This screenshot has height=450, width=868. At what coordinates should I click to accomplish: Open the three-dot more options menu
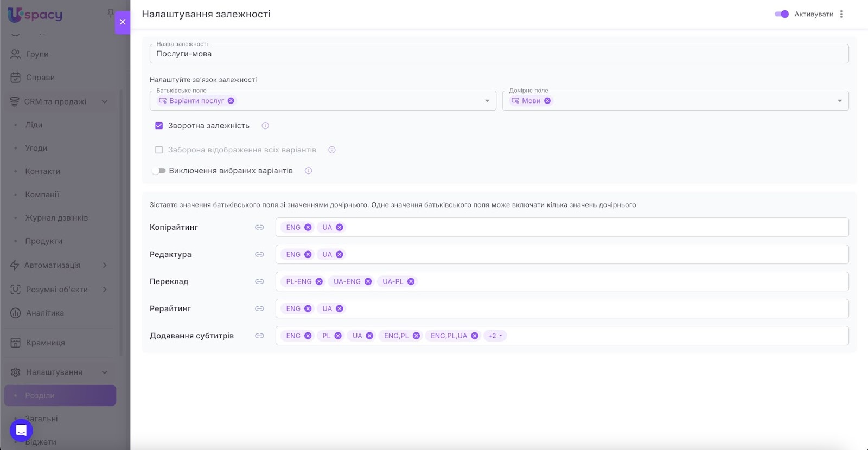pyautogui.click(x=841, y=14)
